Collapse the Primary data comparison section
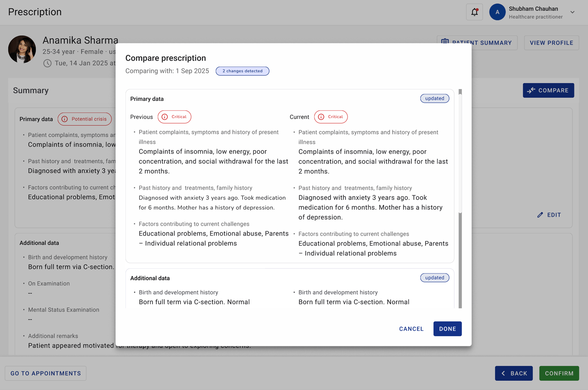 tap(147, 99)
